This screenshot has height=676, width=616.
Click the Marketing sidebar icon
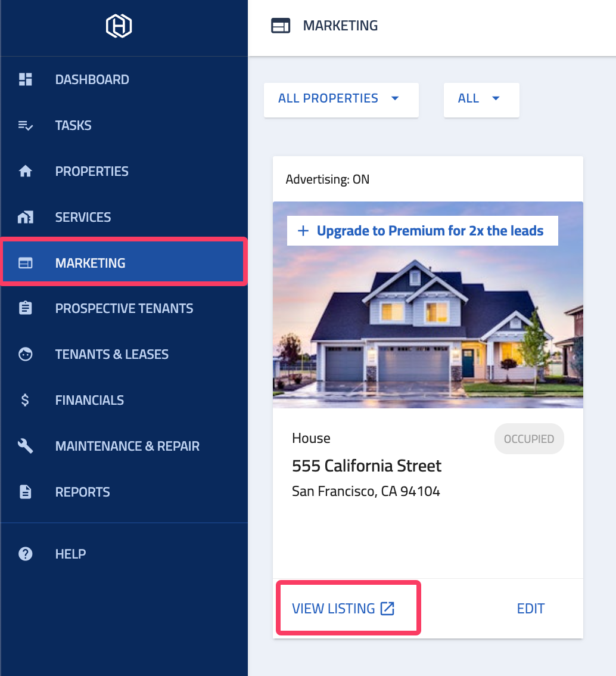[26, 263]
